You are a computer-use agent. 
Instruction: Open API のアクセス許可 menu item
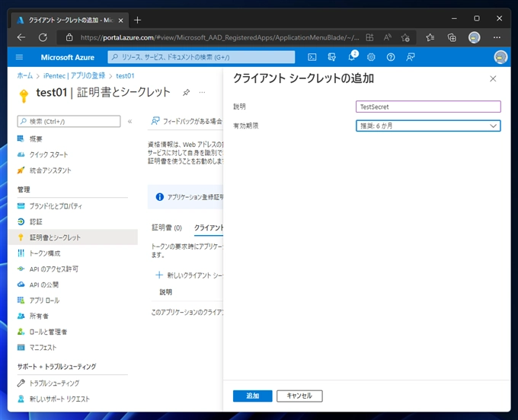click(x=53, y=269)
